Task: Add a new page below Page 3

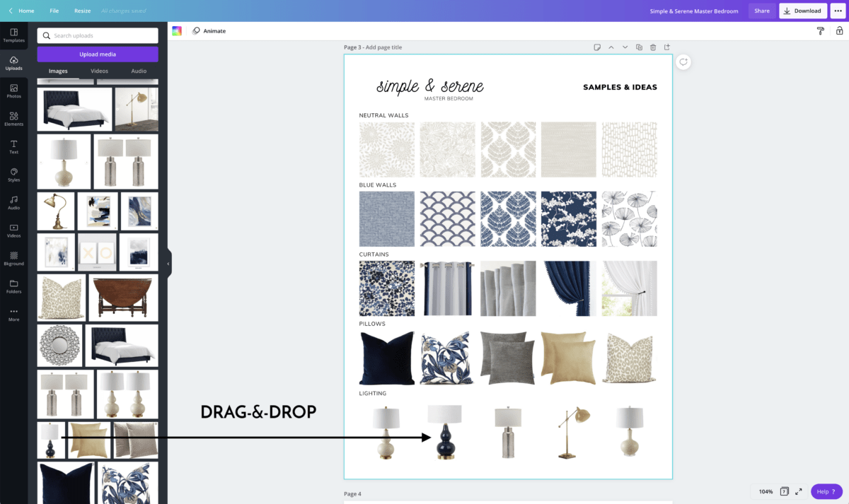Action: tap(666, 47)
